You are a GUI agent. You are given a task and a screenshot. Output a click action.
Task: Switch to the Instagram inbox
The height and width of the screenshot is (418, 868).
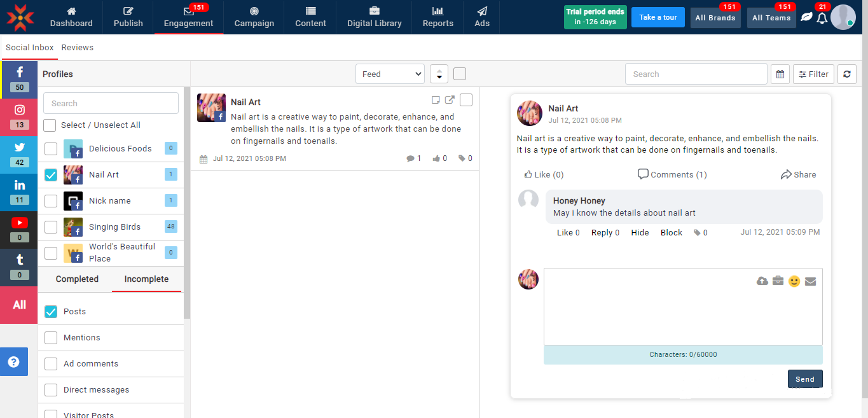[19, 116]
